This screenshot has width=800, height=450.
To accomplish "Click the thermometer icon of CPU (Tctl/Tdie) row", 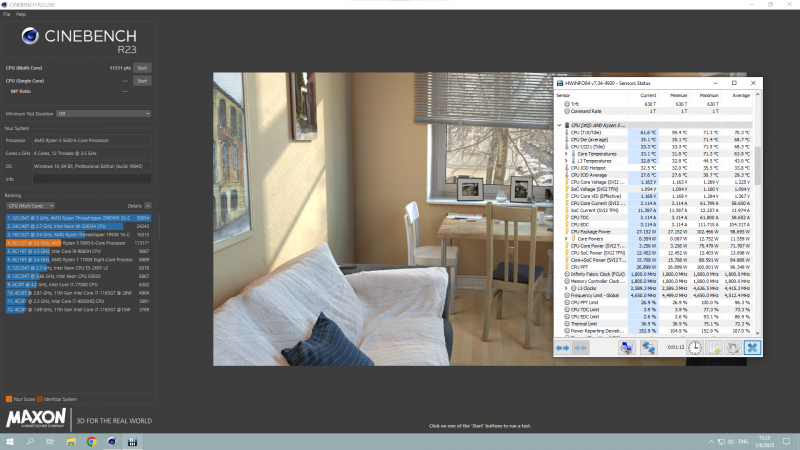I will pos(567,133).
